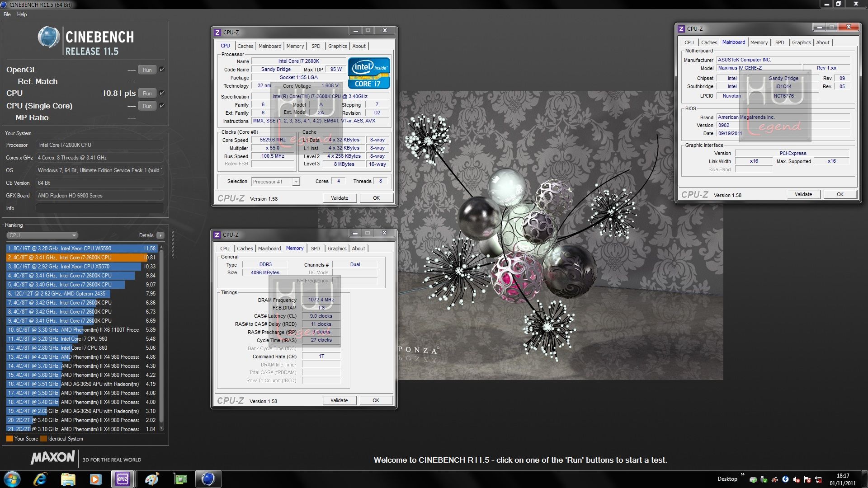Switch to Cinebench taskbar button

pos(208,479)
